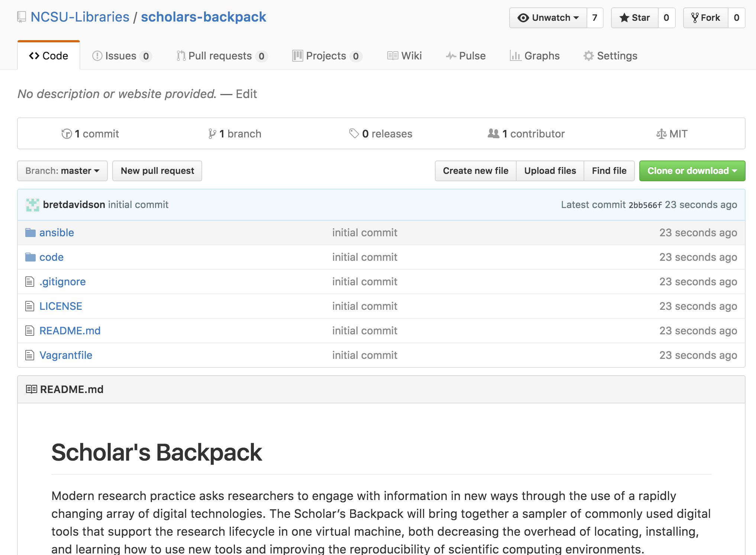Click the commit history clock icon
The width and height of the screenshot is (756, 555).
[x=67, y=134]
